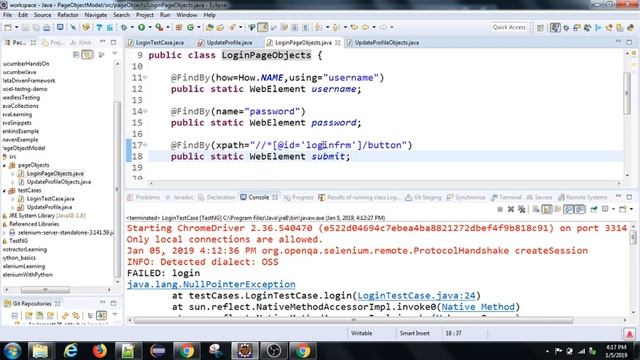Remove launch with console X icon
The height and width of the screenshot is (360, 640).
(x=511, y=209)
